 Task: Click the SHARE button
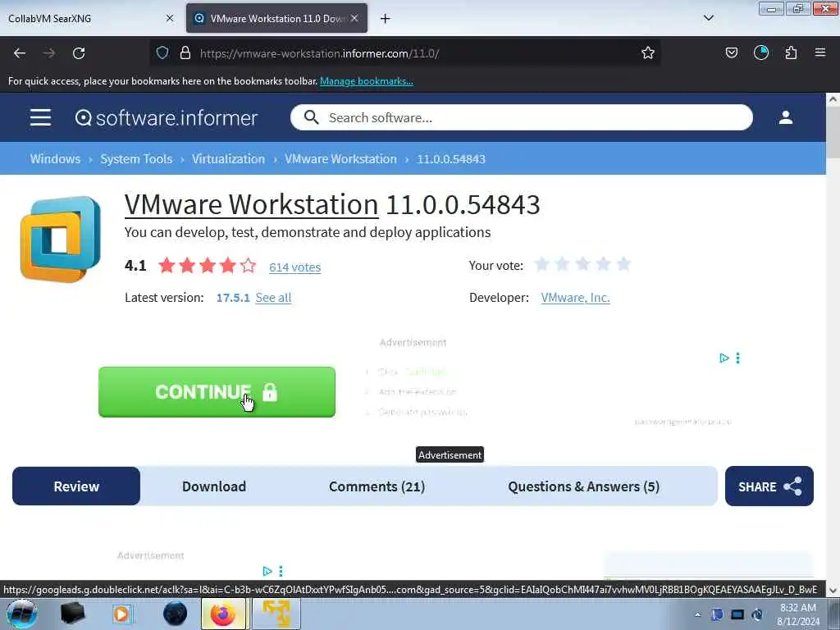point(769,486)
